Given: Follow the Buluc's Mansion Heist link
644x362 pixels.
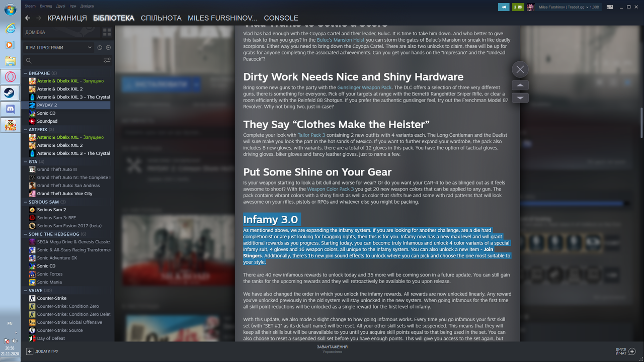Looking at the screenshot, I should coord(341,40).
